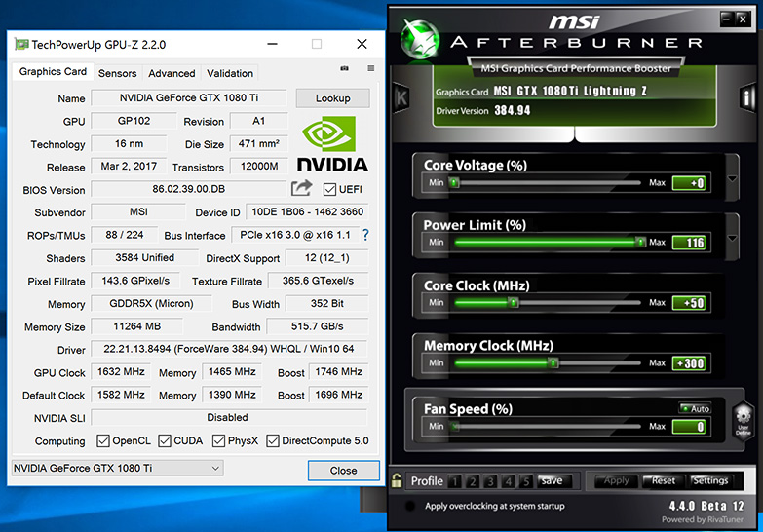
Task: Click the BIOS Version field 86.02.39.00.DB
Action: pyautogui.click(x=189, y=189)
